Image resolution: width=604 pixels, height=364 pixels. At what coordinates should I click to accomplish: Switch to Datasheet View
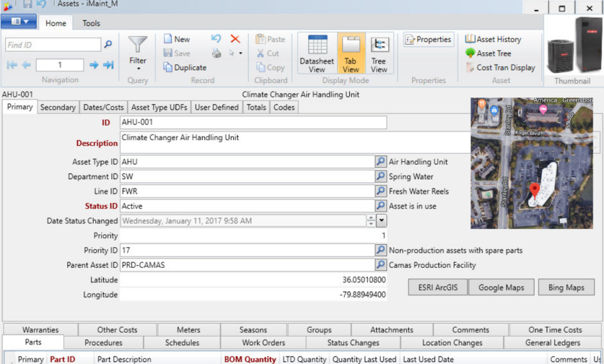pyautogui.click(x=316, y=53)
